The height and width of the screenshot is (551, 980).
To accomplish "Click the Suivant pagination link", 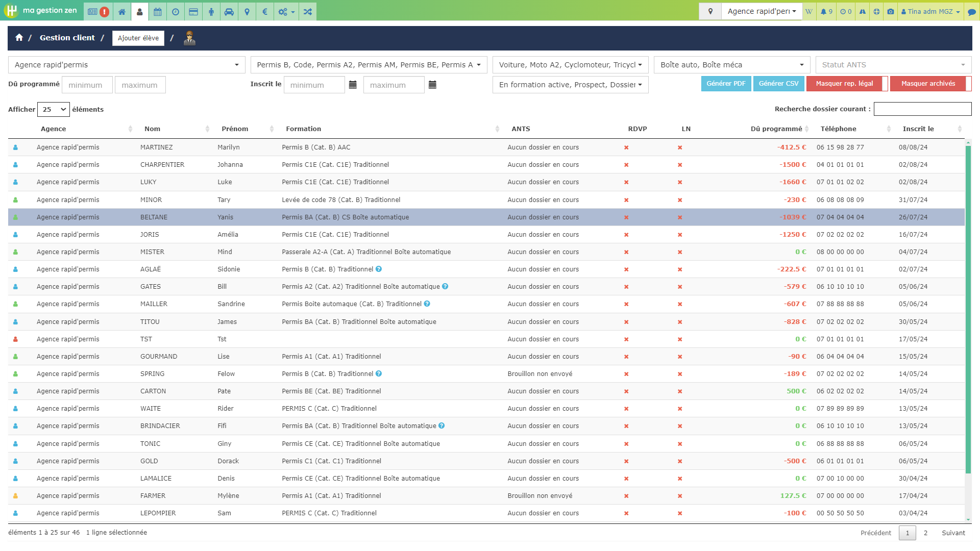I will click(953, 533).
